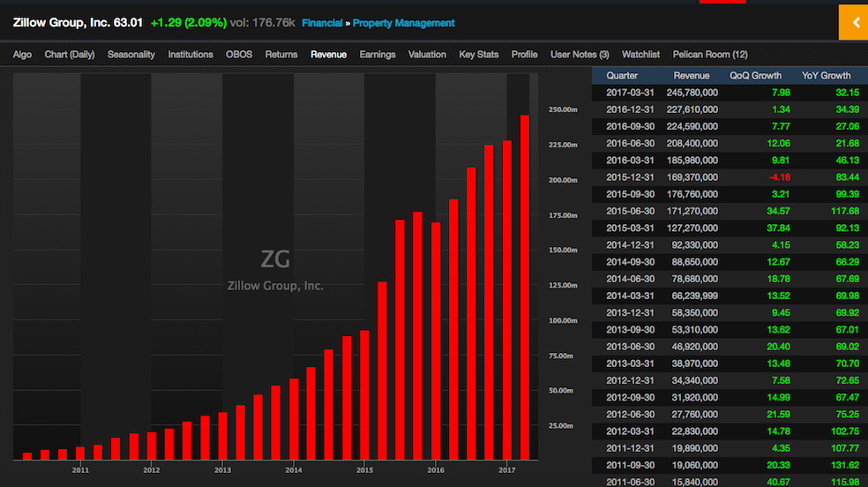Select the 2016-12-31 quarter row
The image size is (868, 487).
coord(730,109)
